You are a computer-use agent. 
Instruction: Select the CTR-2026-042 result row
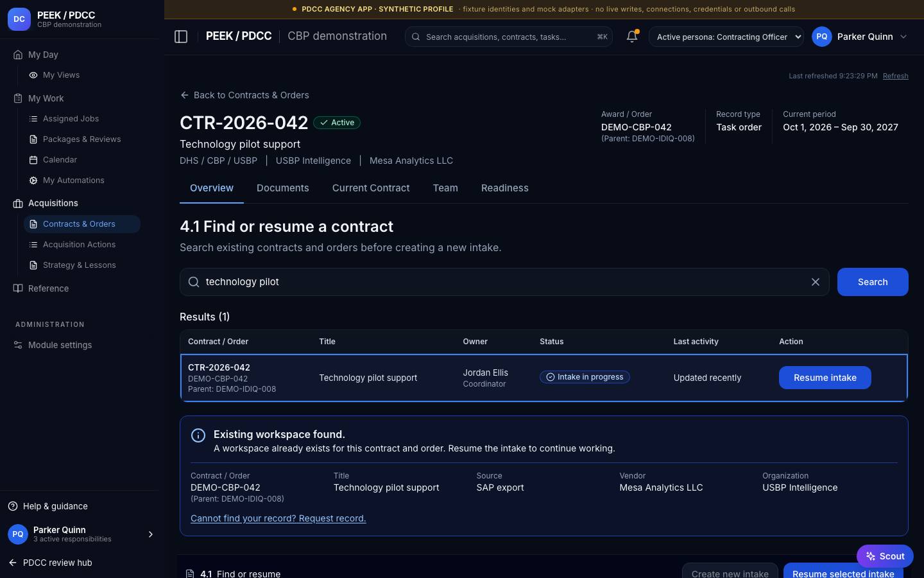(x=544, y=378)
